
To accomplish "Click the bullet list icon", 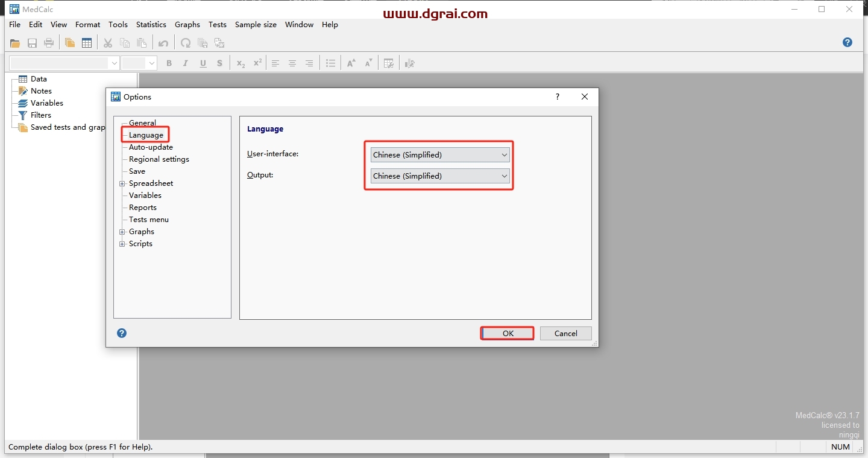I will tap(330, 63).
